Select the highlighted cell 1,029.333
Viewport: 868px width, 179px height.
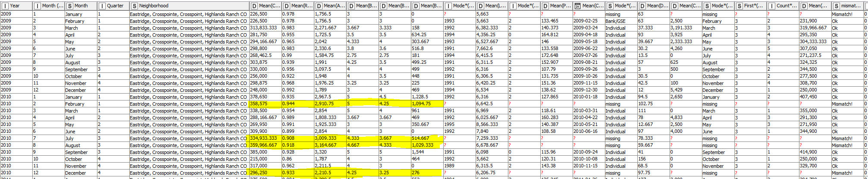(x=427, y=145)
